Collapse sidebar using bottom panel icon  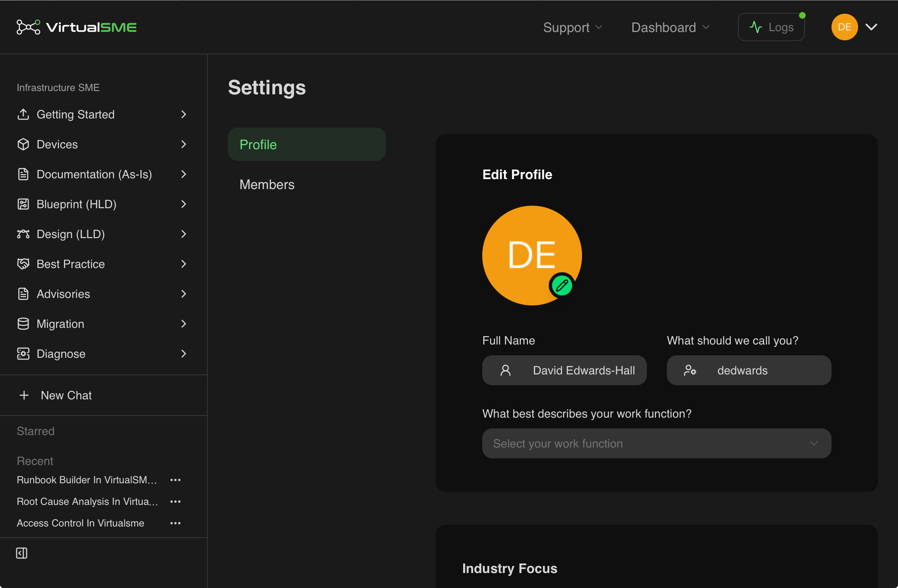[x=22, y=553]
